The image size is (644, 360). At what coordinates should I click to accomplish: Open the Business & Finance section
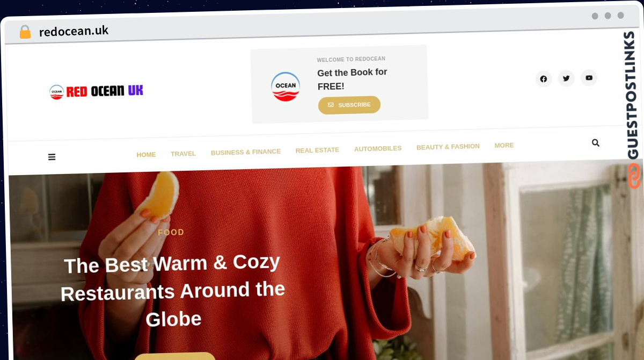[x=246, y=152]
